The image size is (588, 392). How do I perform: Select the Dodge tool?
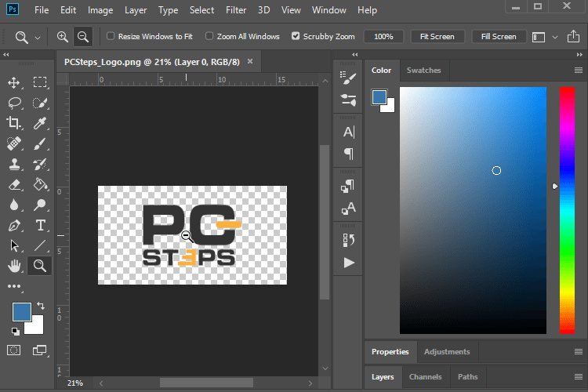click(40, 205)
